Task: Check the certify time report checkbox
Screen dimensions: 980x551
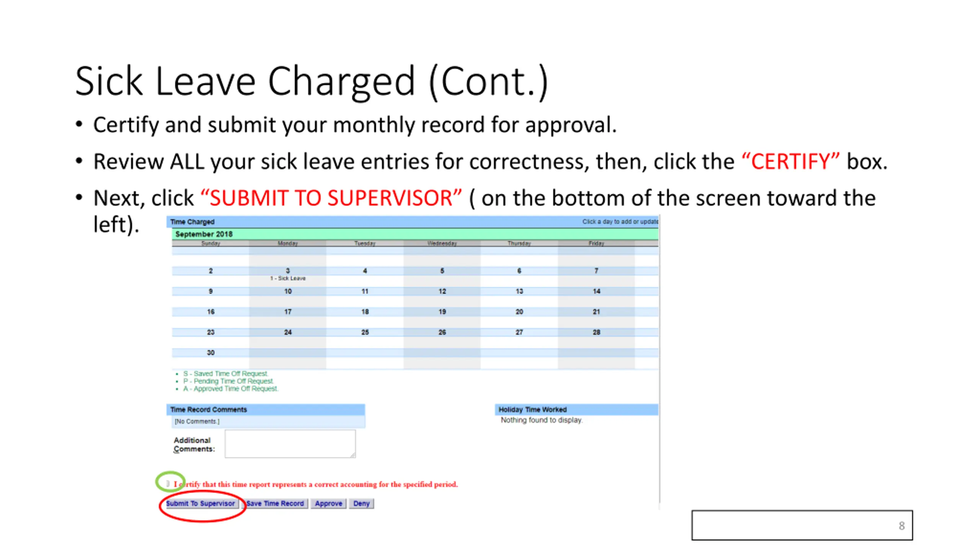Action: pos(168,484)
